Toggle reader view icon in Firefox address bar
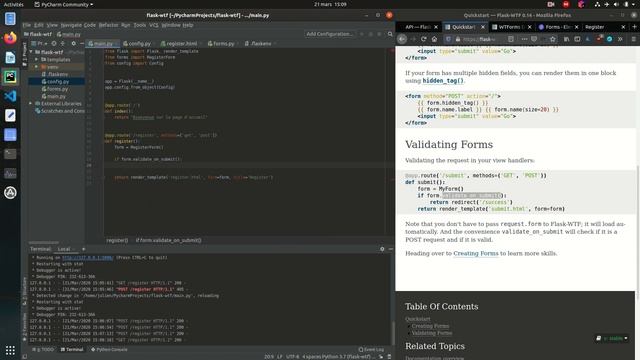This screenshot has height=360, width=640. (x=511, y=39)
